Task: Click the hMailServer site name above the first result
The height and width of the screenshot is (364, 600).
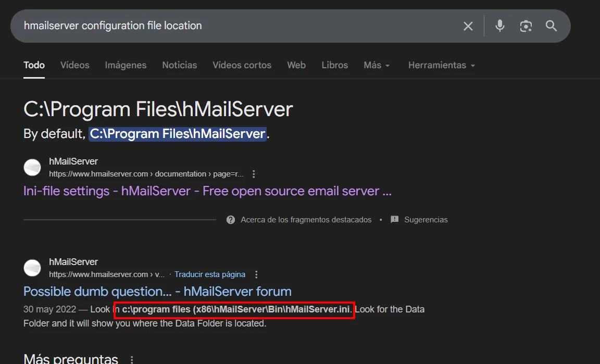Action: pyautogui.click(x=73, y=161)
